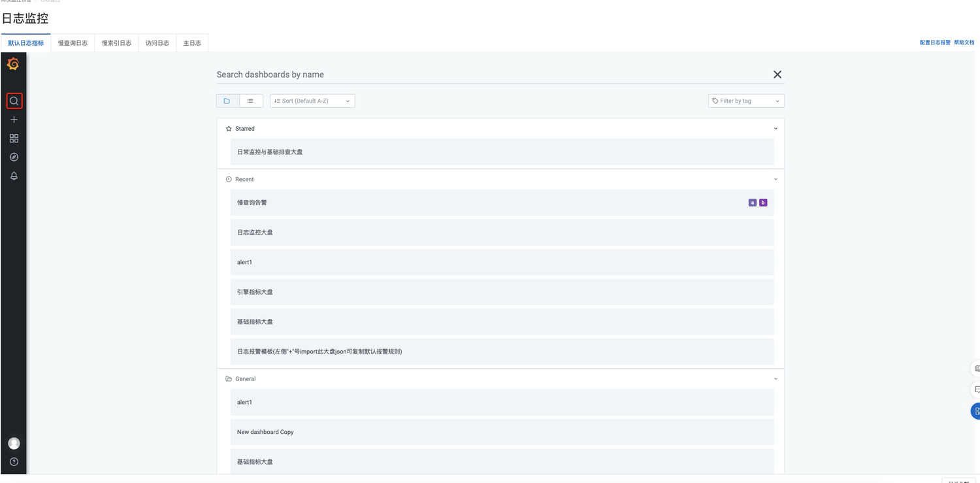Viewport: 980px width, 483px height.
Task: Open the search magnifier in sidebar
Action: [x=14, y=101]
